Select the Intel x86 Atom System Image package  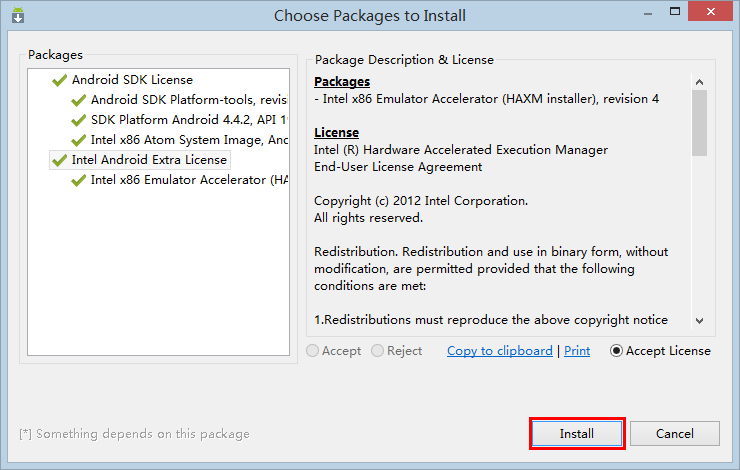(189, 140)
